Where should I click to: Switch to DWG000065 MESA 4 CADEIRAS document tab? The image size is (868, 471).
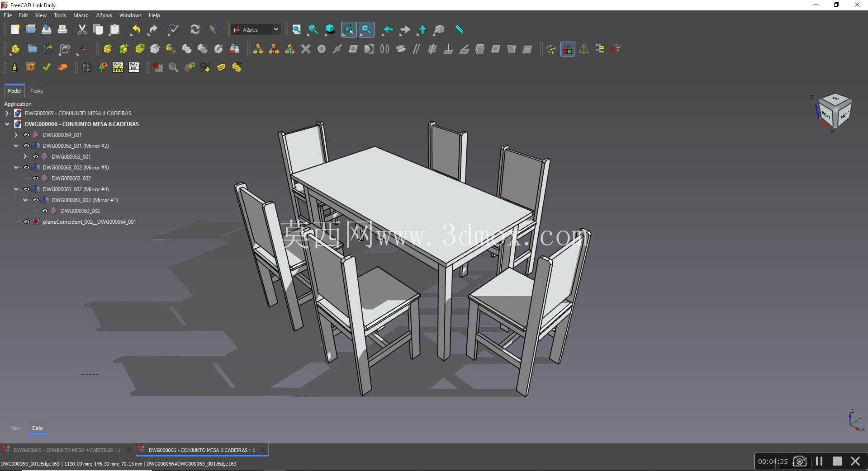[x=67, y=450]
